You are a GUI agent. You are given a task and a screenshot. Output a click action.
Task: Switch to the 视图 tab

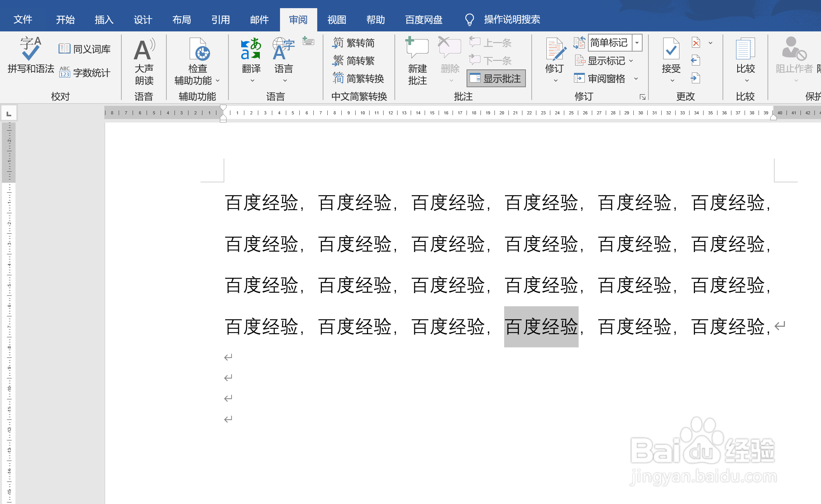(x=337, y=19)
